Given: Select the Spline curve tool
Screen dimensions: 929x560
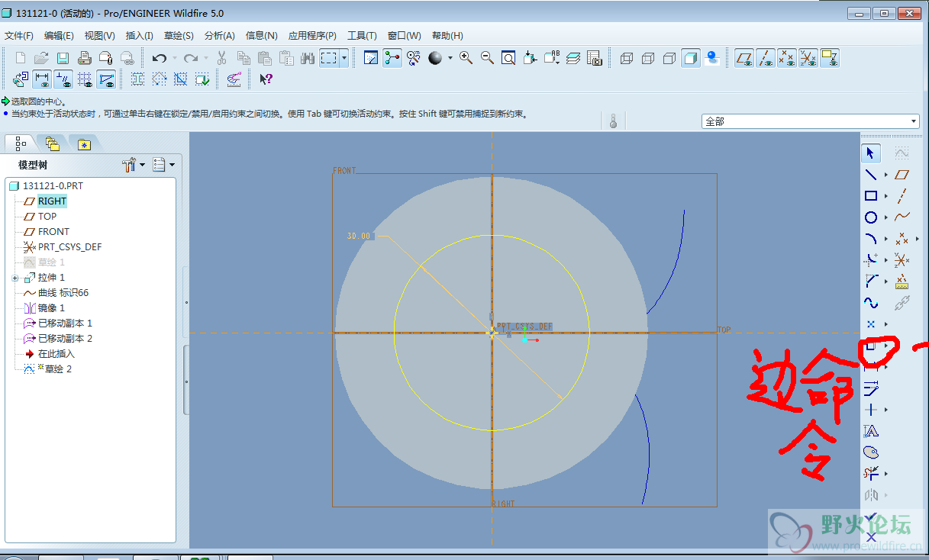Looking at the screenshot, I should (x=871, y=303).
